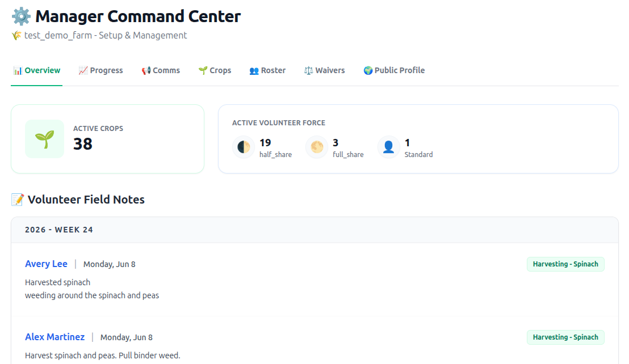Click the sprout icon in Active Crops card
The height and width of the screenshot is (364, 629).
tap(44, 139)
